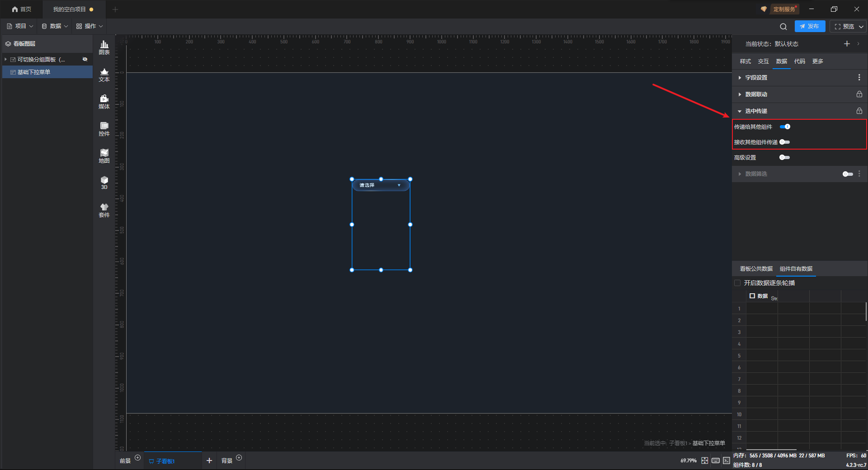Click the dropdown icon of 基础下拉菜单 layer
This screenshot has width=868, height=470.
coord(13,72)
